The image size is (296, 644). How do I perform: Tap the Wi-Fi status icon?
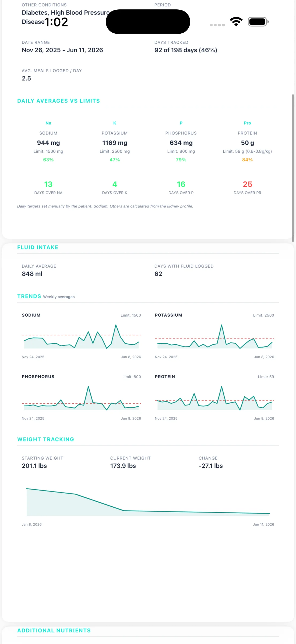click(236, 22)
